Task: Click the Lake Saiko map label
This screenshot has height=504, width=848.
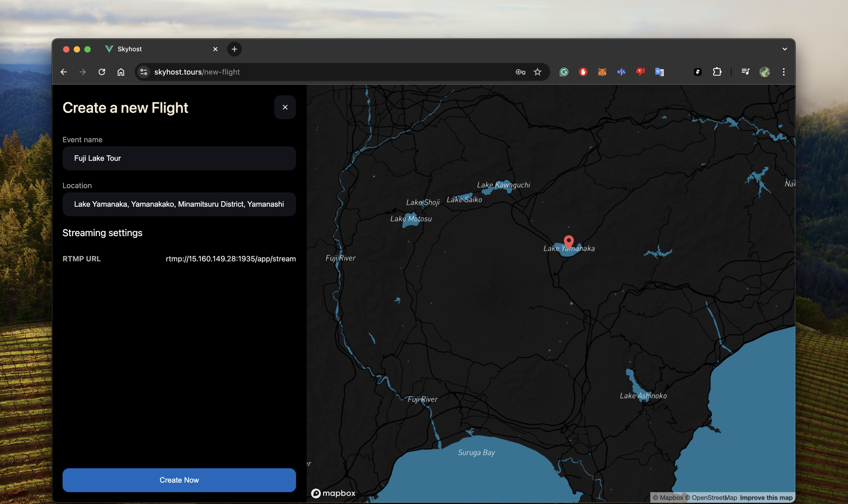Action: [x=464, y=200]
